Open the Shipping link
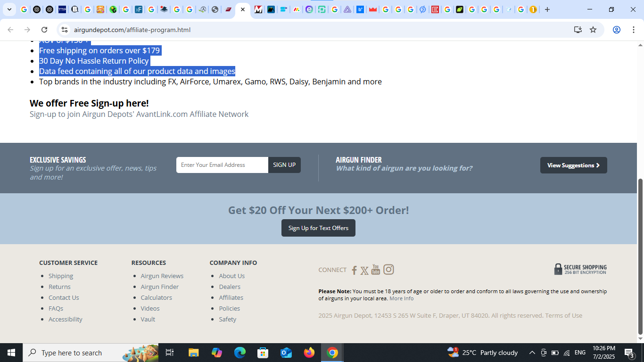644x362 pixels. pyautogui.click(x=61, y=276)
